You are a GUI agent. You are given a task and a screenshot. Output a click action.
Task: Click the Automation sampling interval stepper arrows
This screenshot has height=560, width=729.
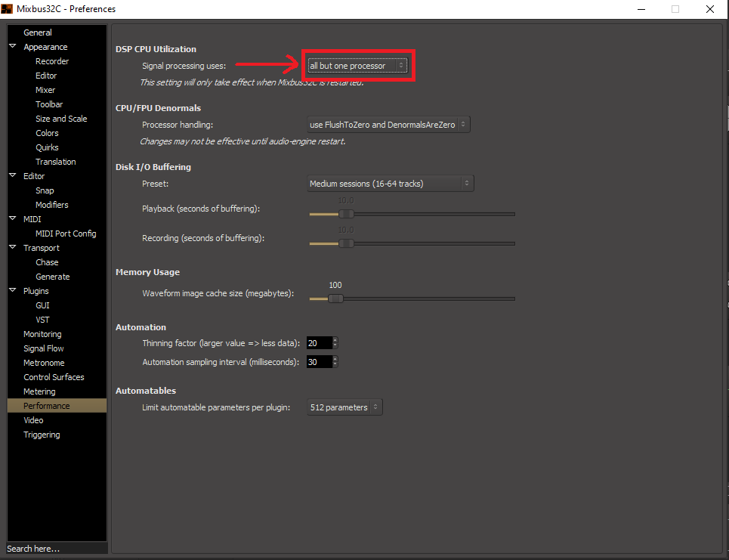click(335, 362)
